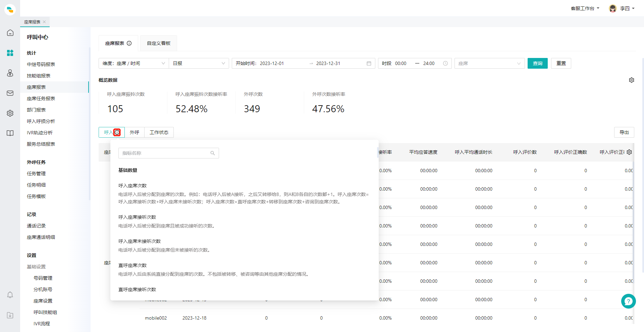Click the 查询 button

click(538, 63)
